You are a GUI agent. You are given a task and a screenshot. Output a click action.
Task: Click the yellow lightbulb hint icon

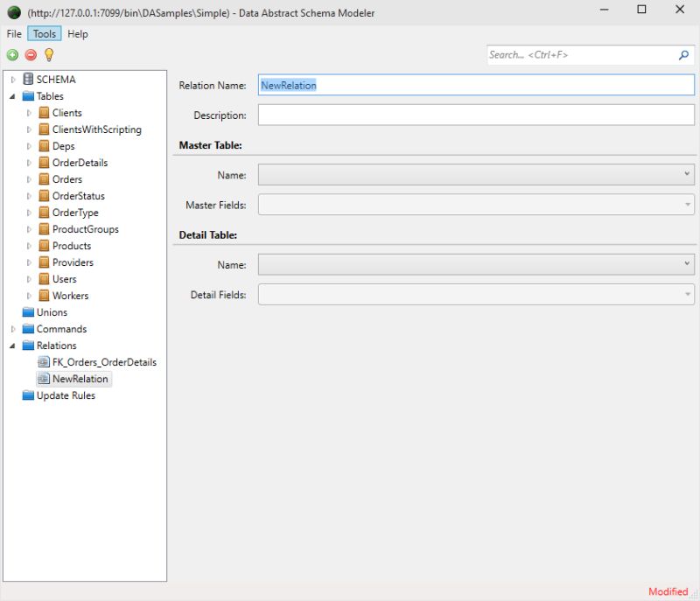point(49,55)
